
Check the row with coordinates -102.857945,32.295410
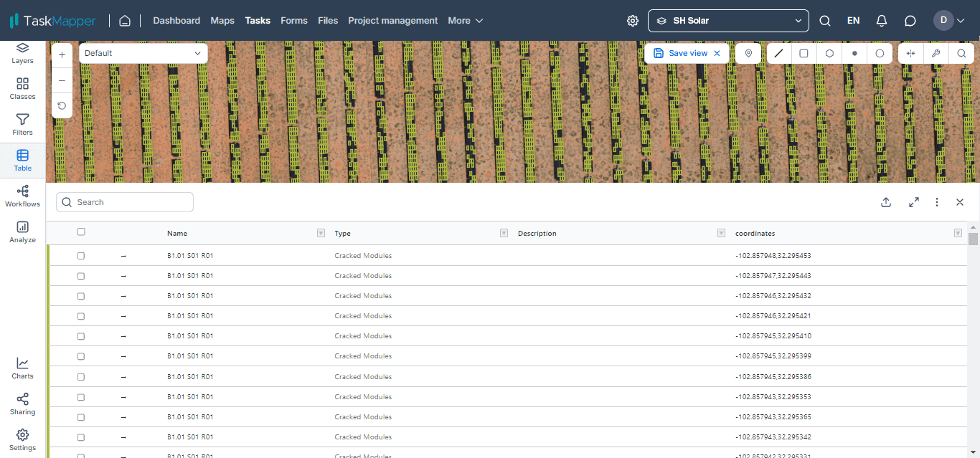(x=81, y=336)
